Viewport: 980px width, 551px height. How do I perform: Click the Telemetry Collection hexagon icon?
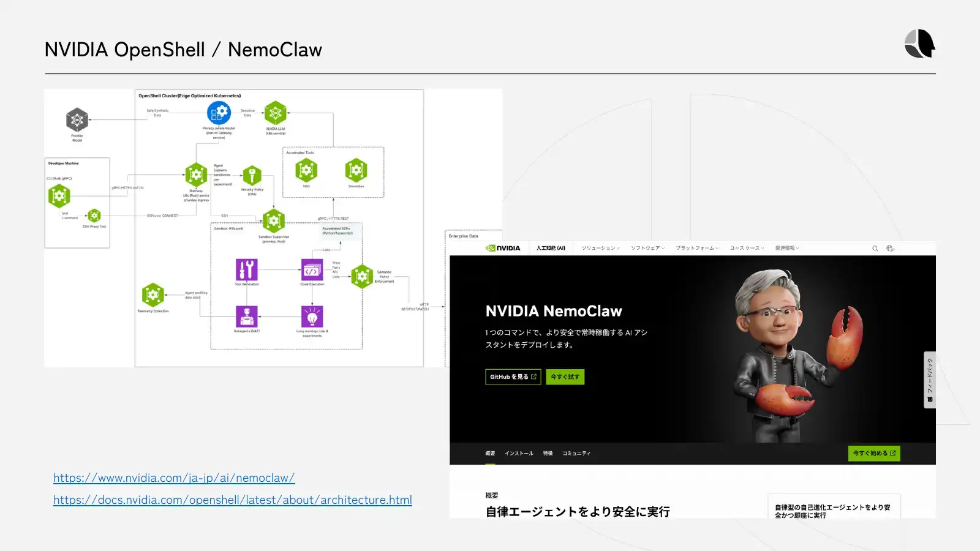point(153,295)
